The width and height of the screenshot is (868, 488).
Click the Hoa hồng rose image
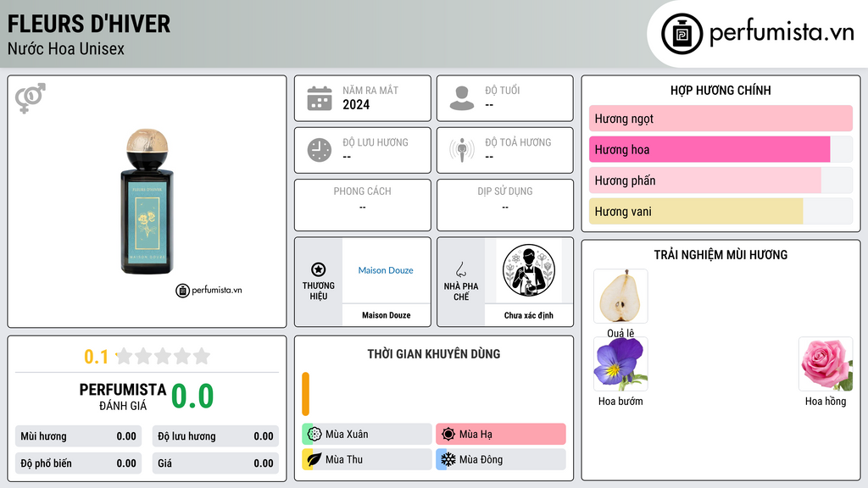pos(826,364)
